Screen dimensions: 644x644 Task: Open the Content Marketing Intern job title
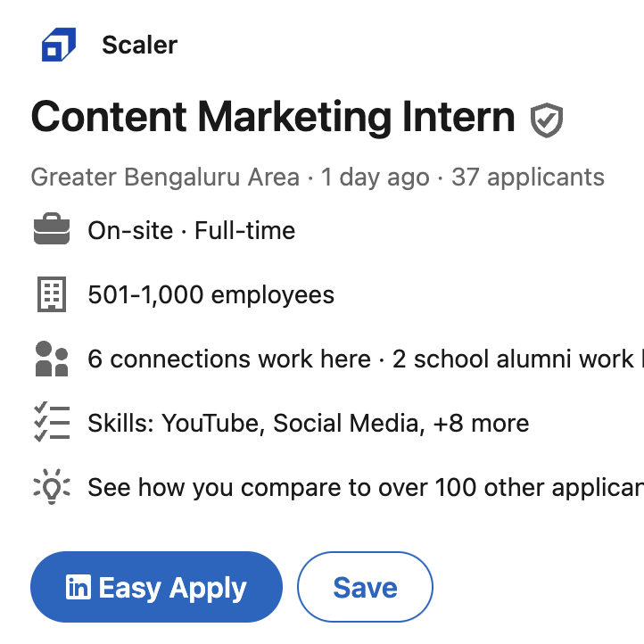(x=273, y=118)
